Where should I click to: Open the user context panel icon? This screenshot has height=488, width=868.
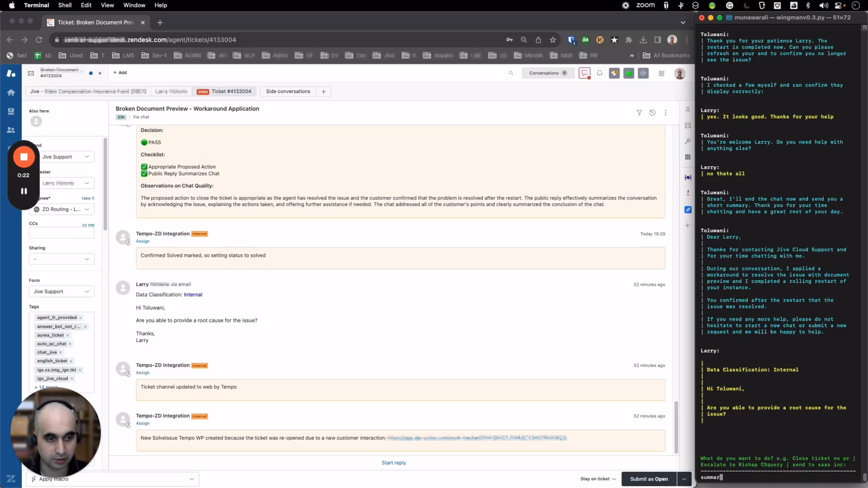coord(688,110)
